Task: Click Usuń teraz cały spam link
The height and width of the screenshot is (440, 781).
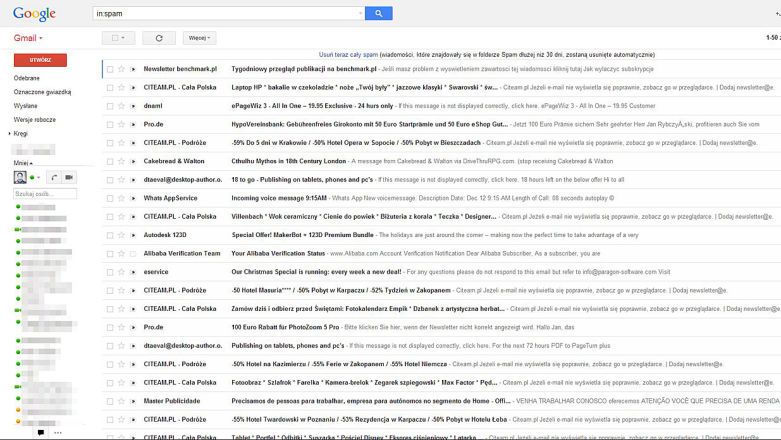Action: [x=348, y=55]
